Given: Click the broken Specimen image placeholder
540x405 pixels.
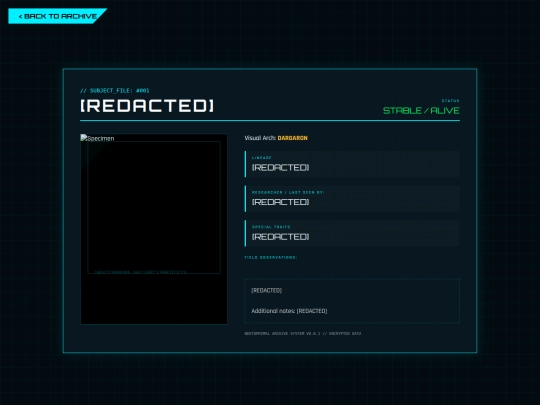Looking at the screenshot, I should (154, 229).
